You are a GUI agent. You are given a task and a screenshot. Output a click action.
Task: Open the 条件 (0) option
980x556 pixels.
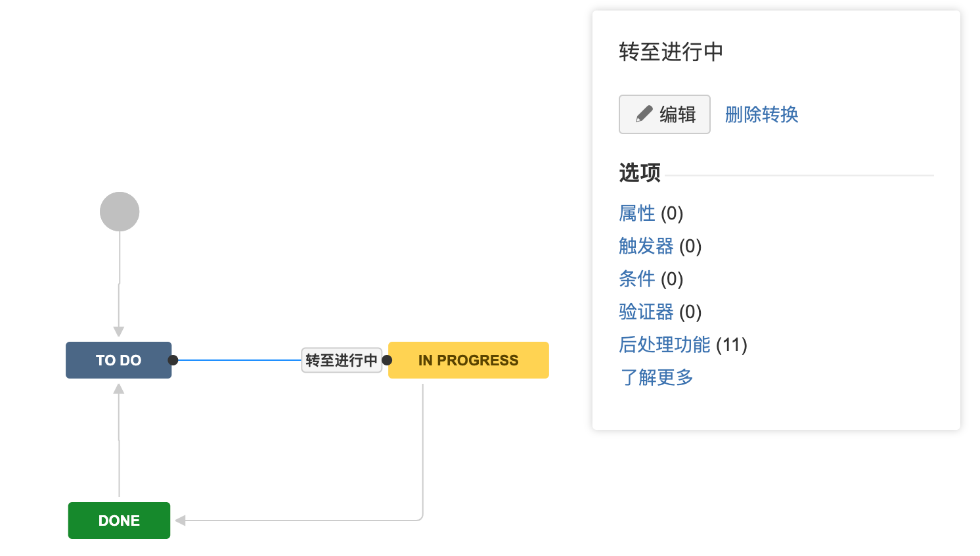click(637, 279)
